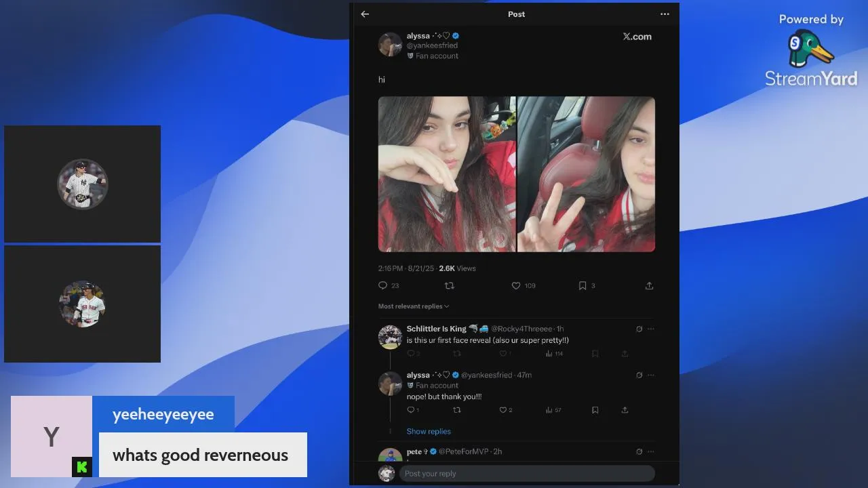Open @Rocky4Threeee handle link
868x488 pixels.
click(522, 329)
